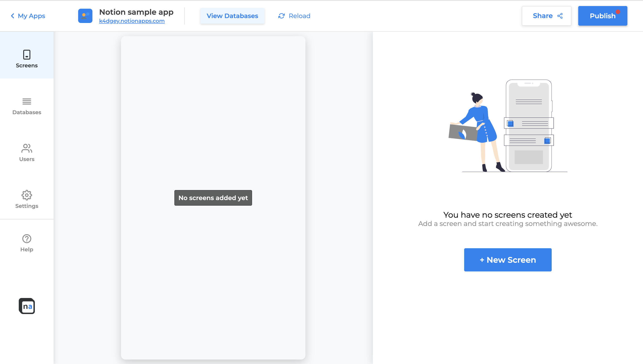Click the + New Screen button
The height and width of the screenshot is (364, 643).
(508, 260)
